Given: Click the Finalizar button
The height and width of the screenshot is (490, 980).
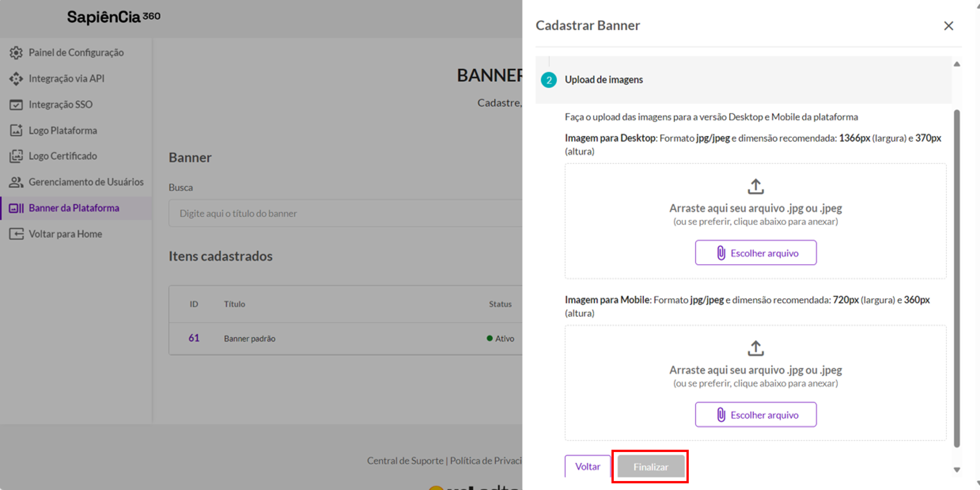Looking at the screenshot, I should [x=651, y=466].
